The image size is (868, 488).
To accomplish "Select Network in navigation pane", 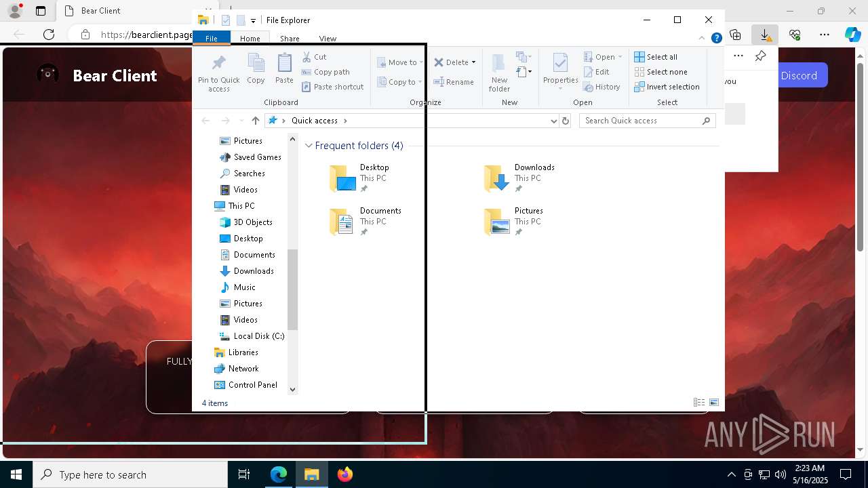I will tap(236, 369).
